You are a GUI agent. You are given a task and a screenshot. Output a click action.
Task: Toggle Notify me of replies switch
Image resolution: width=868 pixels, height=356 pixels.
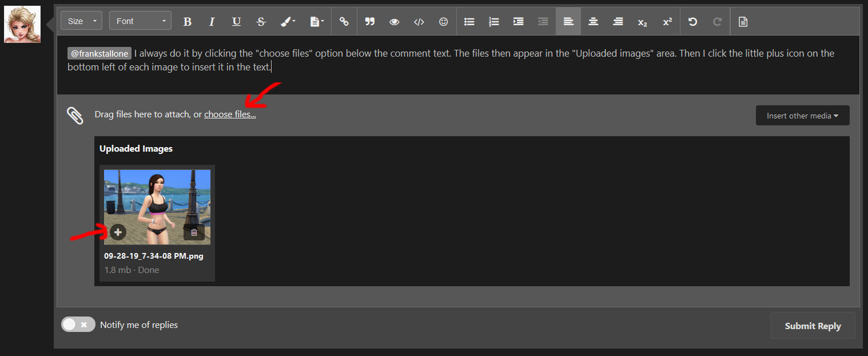tap(78, 325)
